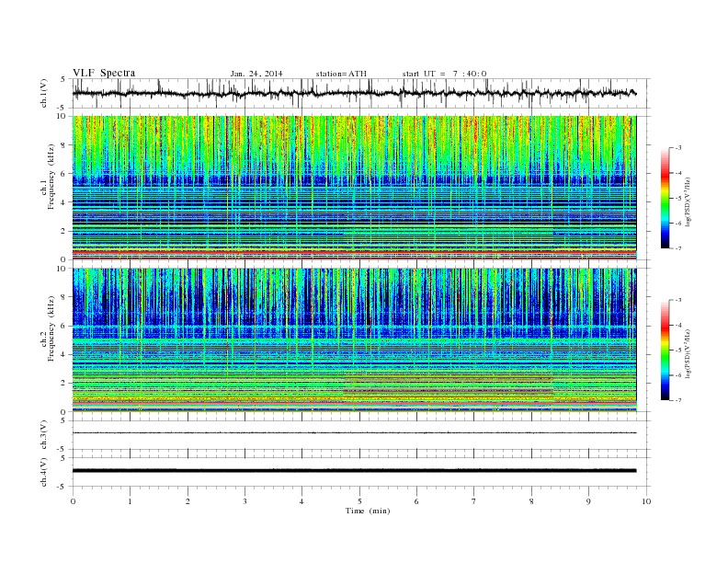Click the log(PSD) label beside ch.2 colorbar
The height and width of the screenshot is (563, 728).
(689, 353)
